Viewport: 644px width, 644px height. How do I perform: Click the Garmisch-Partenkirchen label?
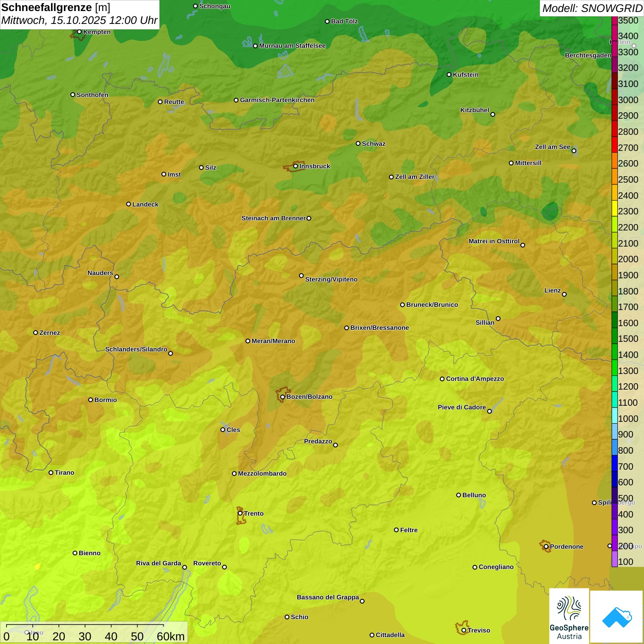click(277, 100)
